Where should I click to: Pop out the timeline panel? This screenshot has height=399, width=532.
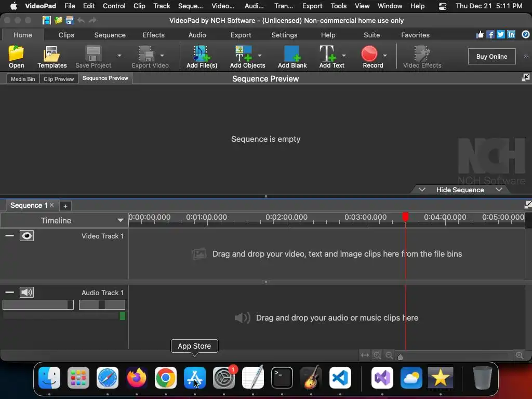point(528,205)
